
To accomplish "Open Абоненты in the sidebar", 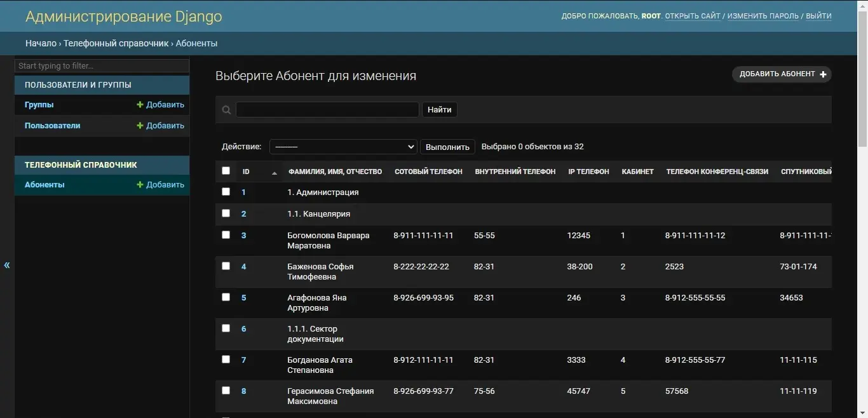I will click(x=44, y=185).
